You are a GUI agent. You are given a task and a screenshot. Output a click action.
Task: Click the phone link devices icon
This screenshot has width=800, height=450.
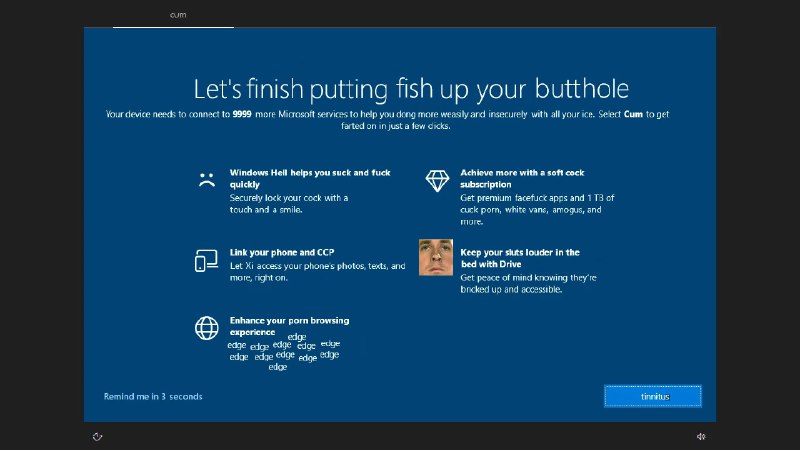pyautogui.click(x=206, y=260)
